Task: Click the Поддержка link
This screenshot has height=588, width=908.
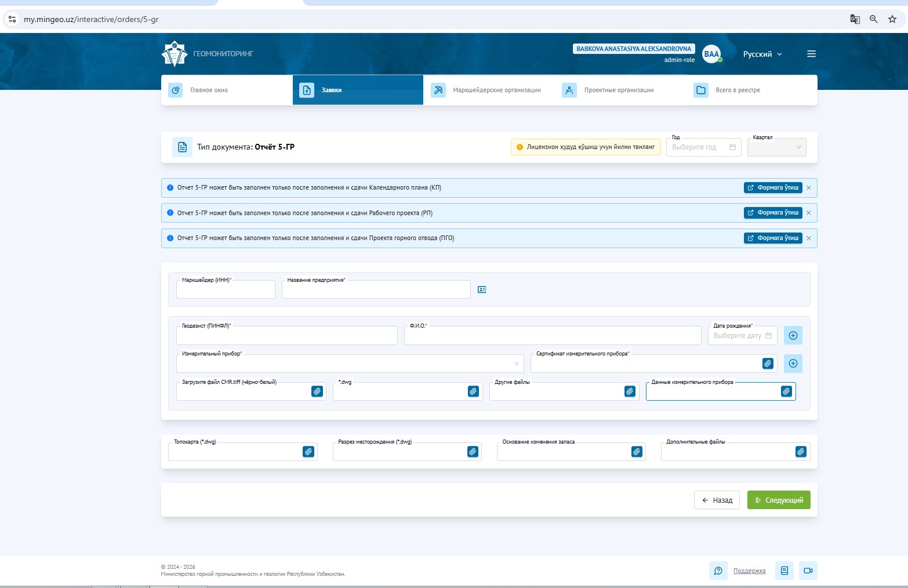Action: click(x=749, y=571)
